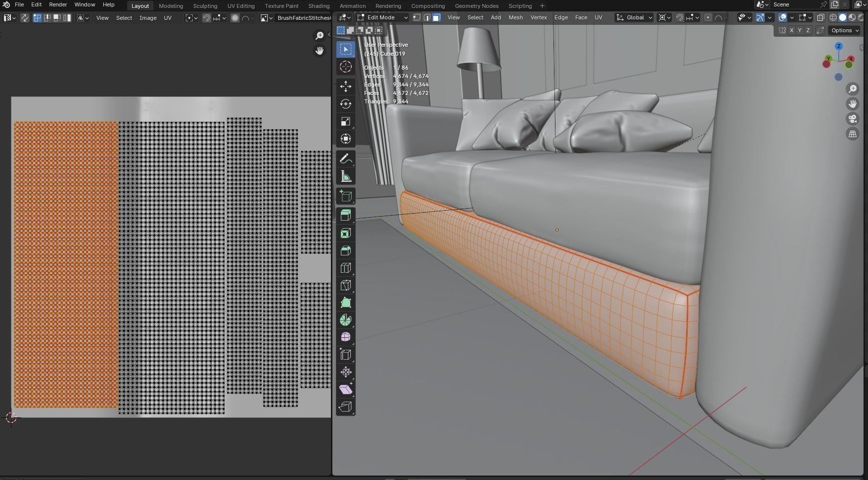Enable vertex select mode in 3D viewport
The height and width of the screenshot is (480, 868).
coord(417,17)
